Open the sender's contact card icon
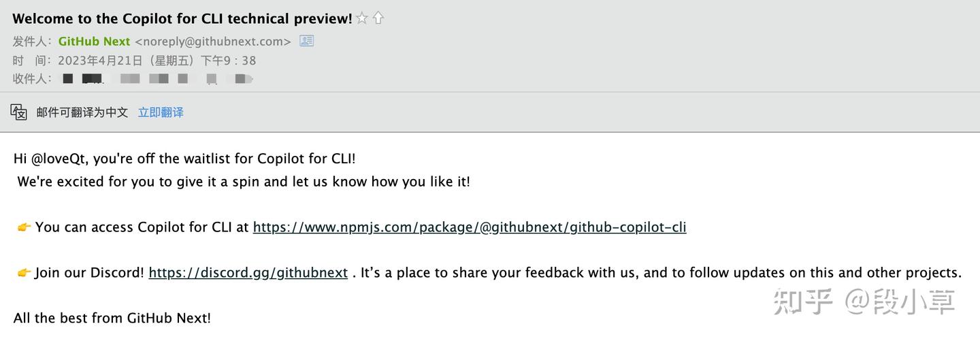The width and height of the screenshot is (980, 341). point(307,41)
